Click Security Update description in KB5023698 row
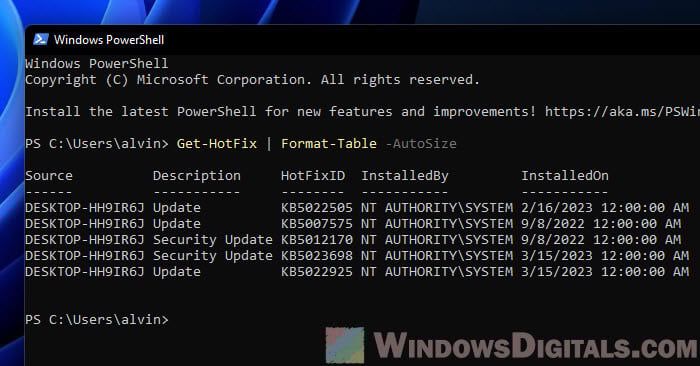Image resolution: width=700 pixels, height=366 pixels. (212, 256)
